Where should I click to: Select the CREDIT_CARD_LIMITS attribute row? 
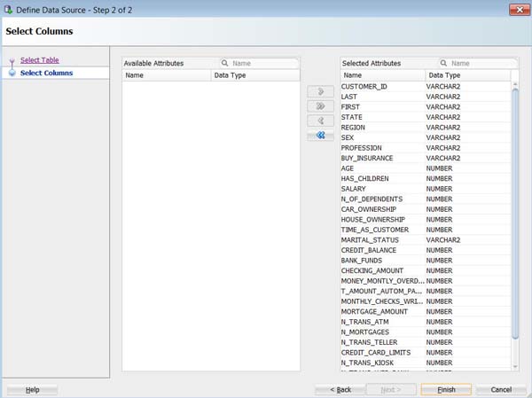pyautogui.click(x=426, y=353)
